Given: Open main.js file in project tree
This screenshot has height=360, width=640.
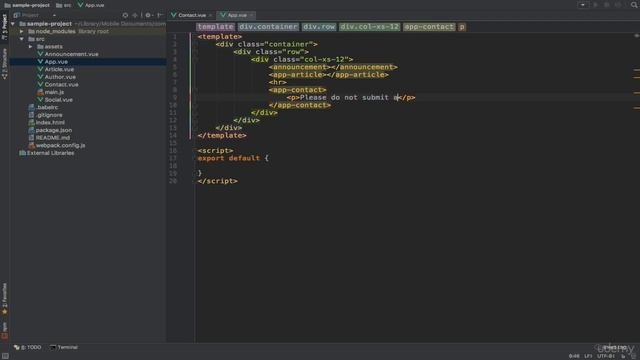Looking at the screenshot, I should pyautogui.click(x=54, y=92).
